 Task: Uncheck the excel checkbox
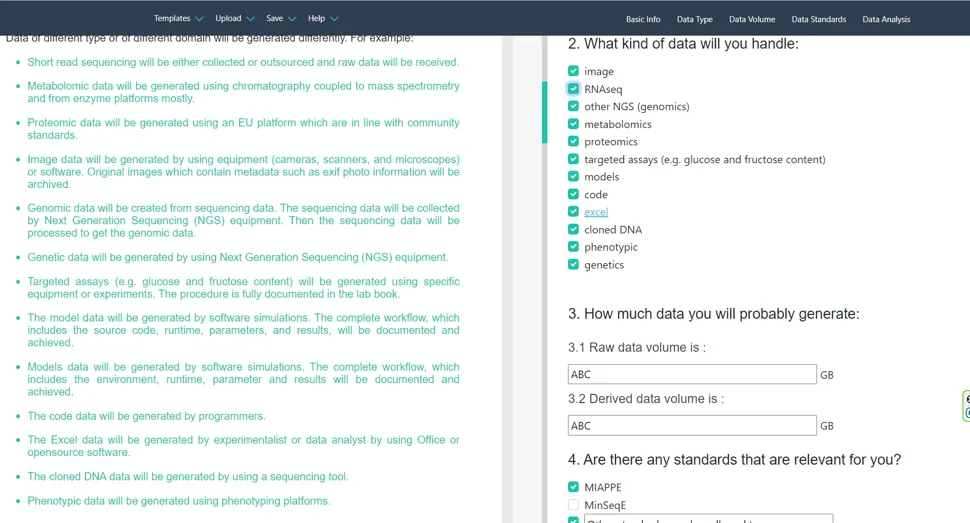[x=573, y=212]
